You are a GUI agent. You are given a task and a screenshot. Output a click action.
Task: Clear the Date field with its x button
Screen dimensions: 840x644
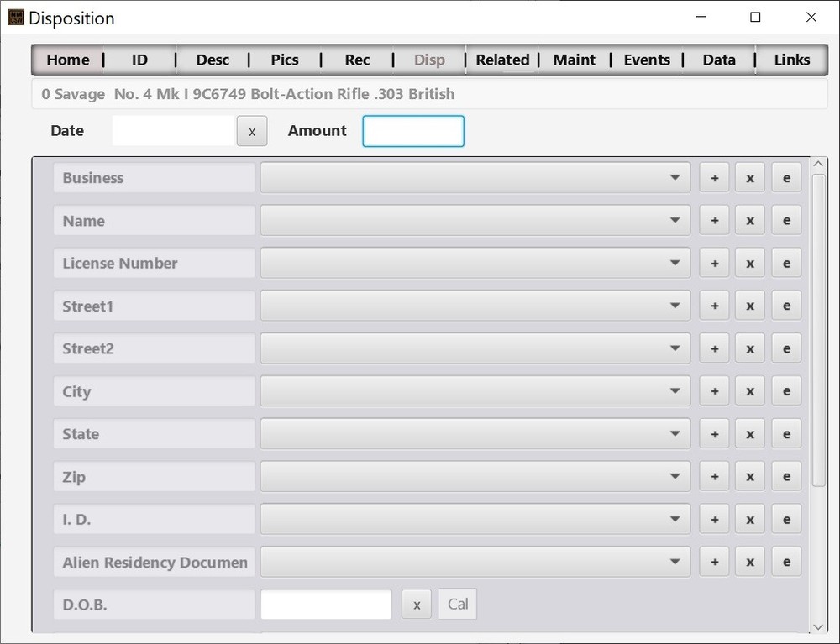tap(252, 131)
